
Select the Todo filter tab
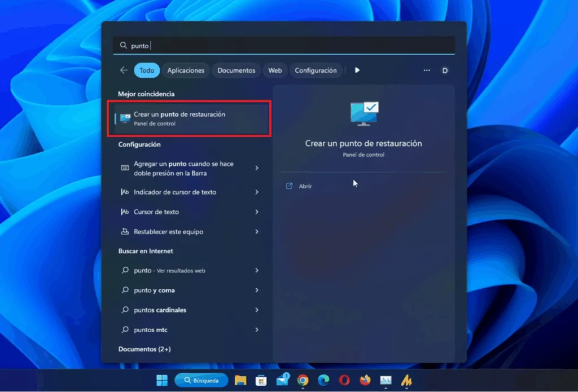click(x=147, y=71)
